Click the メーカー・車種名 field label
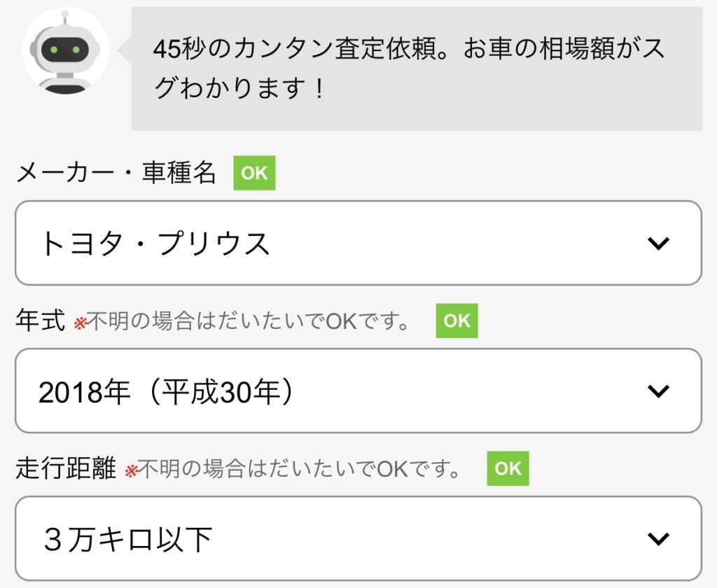Image resolution: width=717 pixels, height=588 pixels. (116, 173)
